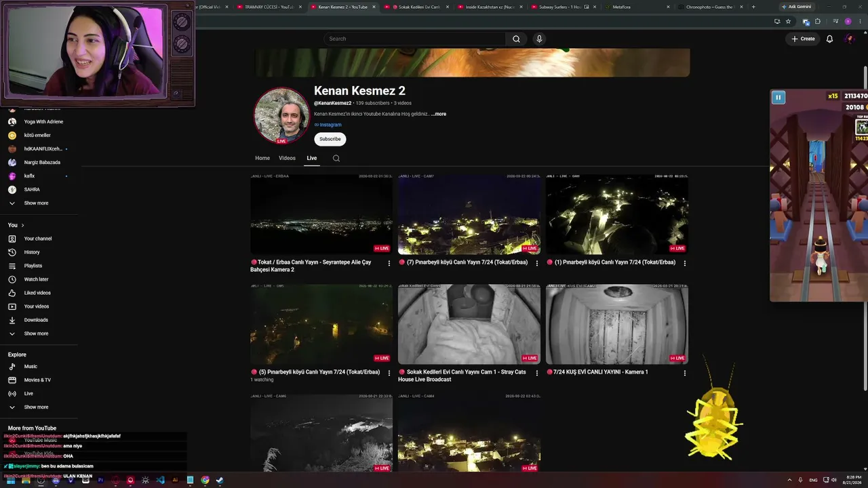This screenshot has width=868, height=488.
Task: Click the Create button
Action: (x=803, y=39)
